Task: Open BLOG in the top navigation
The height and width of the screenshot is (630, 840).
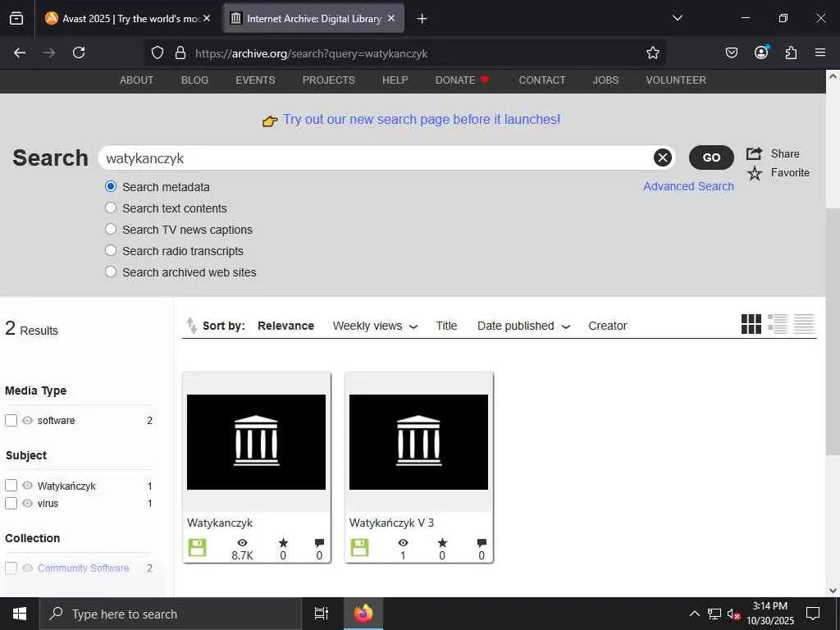Action: click(x=194, y=80)
